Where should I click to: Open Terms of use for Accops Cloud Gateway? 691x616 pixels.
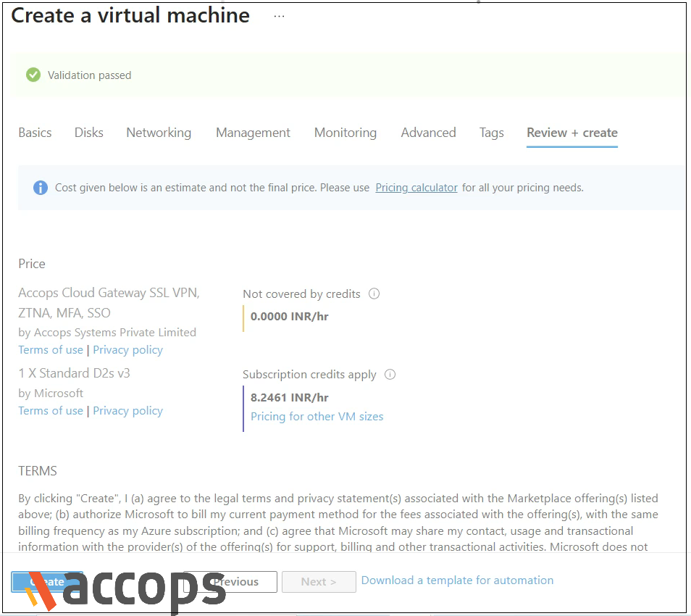(51, 350)
